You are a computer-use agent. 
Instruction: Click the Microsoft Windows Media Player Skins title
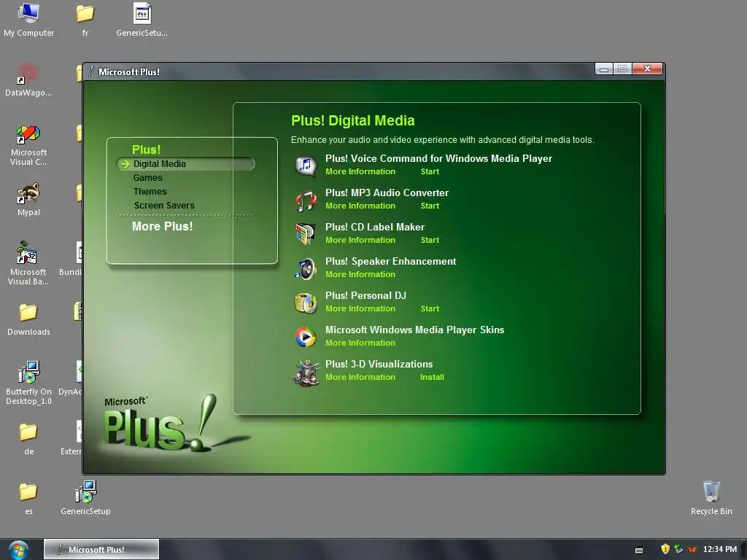click(414, 330)
